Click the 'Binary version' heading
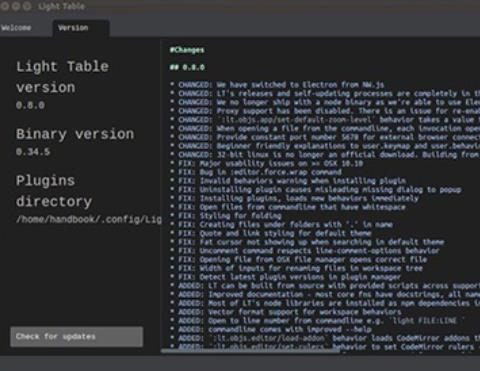Screen dimensions: 480x371 click(x=75, y=134)
